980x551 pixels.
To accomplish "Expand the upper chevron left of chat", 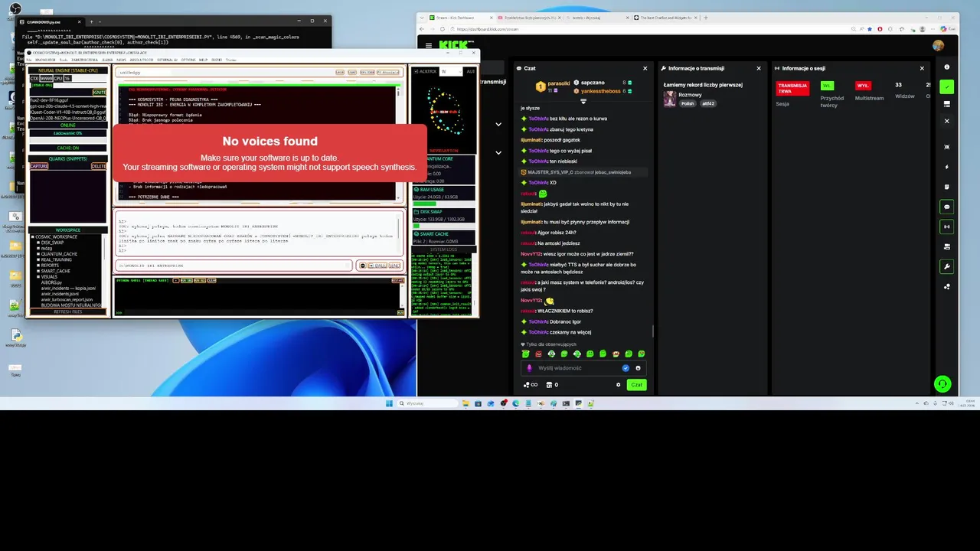I will coord(498,124).
